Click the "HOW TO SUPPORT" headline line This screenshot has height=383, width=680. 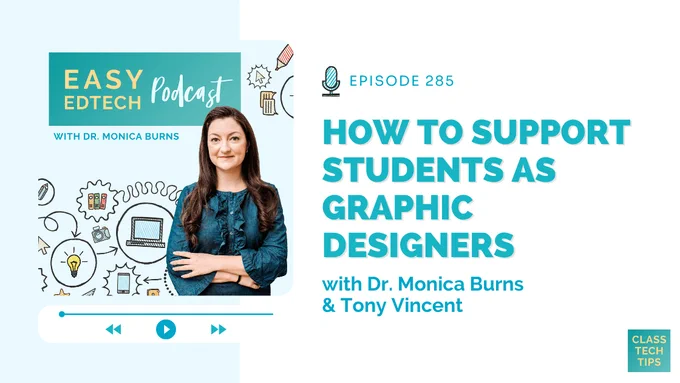(476, 132)
